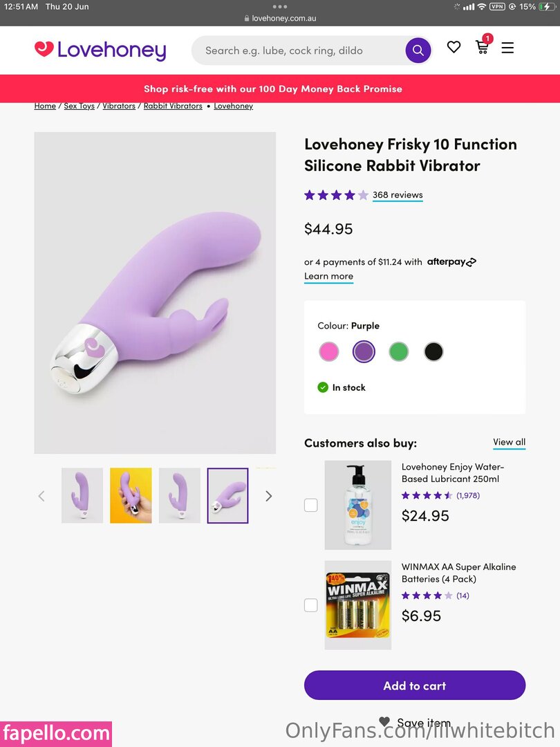The width and height of the screenshot is (560, 747).
Task: Show next product thumbnails with right arrow
Action: click(268, 496)
